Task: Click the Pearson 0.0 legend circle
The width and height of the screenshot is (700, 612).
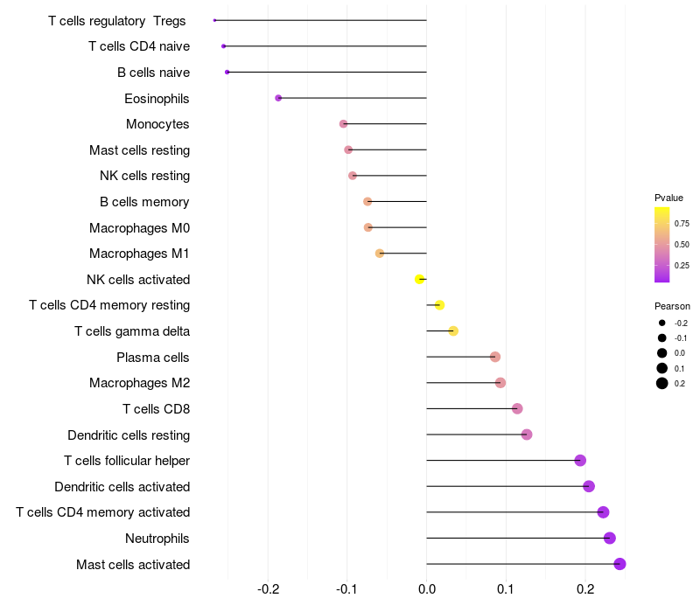Action: 661,353
